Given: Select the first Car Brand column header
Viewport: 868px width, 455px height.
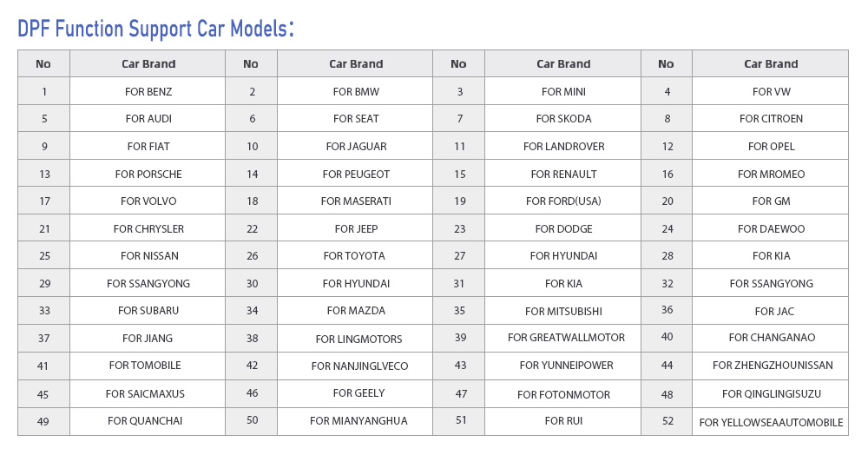Looking at the screenshot, I should pyautogui.click(x=148, y=64).
